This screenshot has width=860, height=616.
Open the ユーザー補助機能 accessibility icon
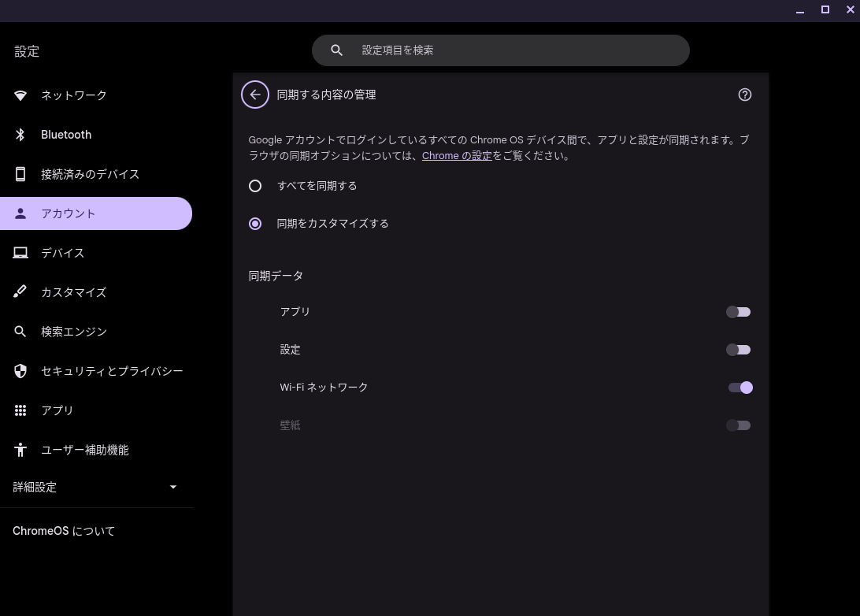pos(20,449)
